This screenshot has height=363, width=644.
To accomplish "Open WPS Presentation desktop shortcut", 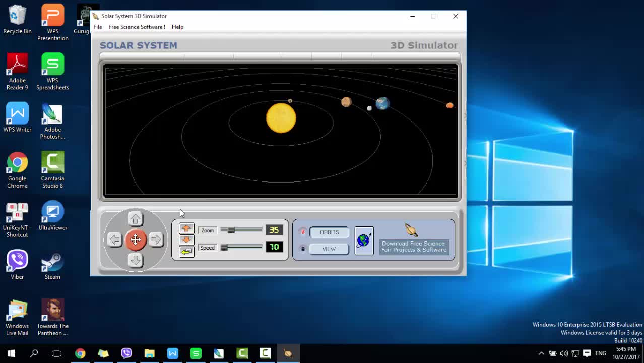I will 52,23.
